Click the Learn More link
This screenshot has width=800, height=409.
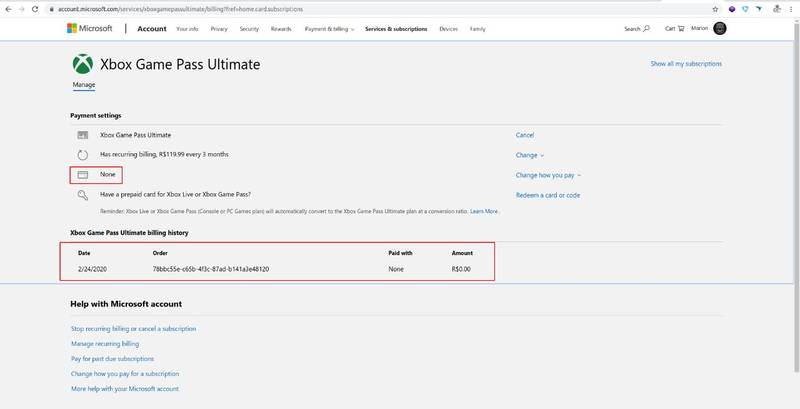pos(484,211)
